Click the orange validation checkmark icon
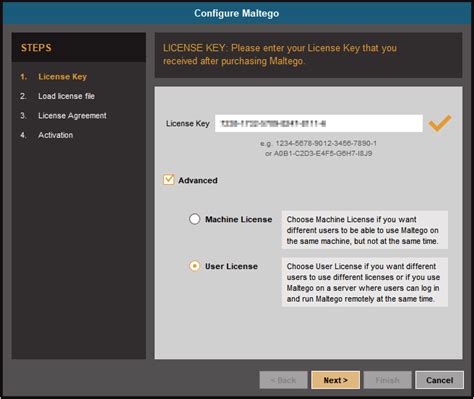 click(x=440, y=123)
